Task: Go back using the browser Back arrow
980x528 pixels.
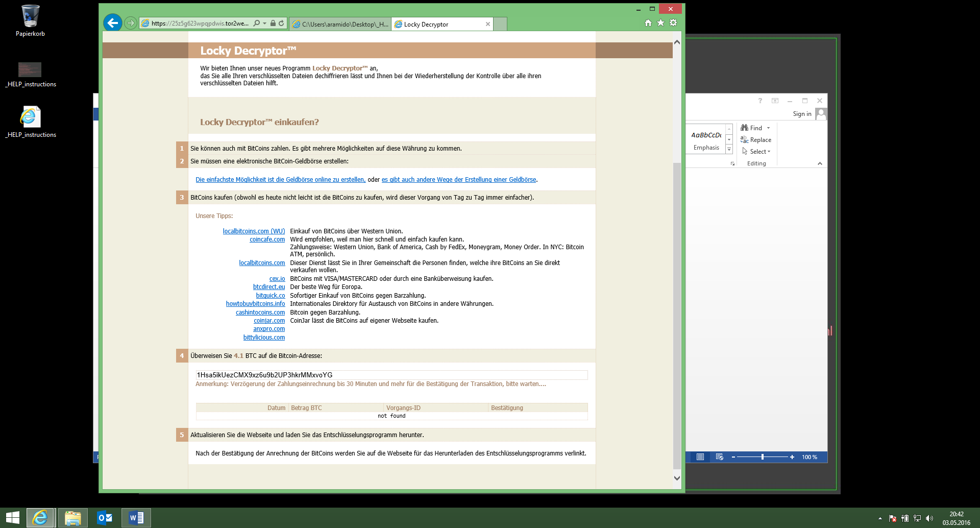Action: click(113, 22)
